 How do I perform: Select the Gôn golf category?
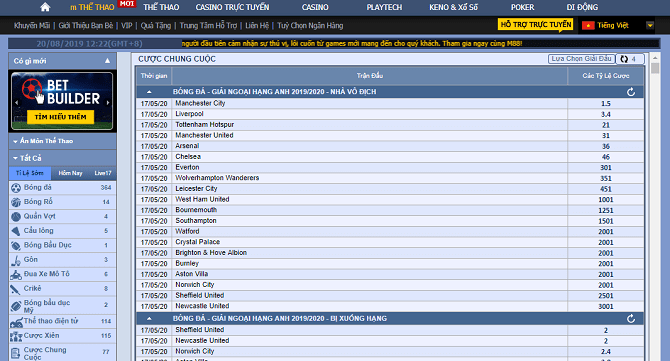tap(62, 259)
